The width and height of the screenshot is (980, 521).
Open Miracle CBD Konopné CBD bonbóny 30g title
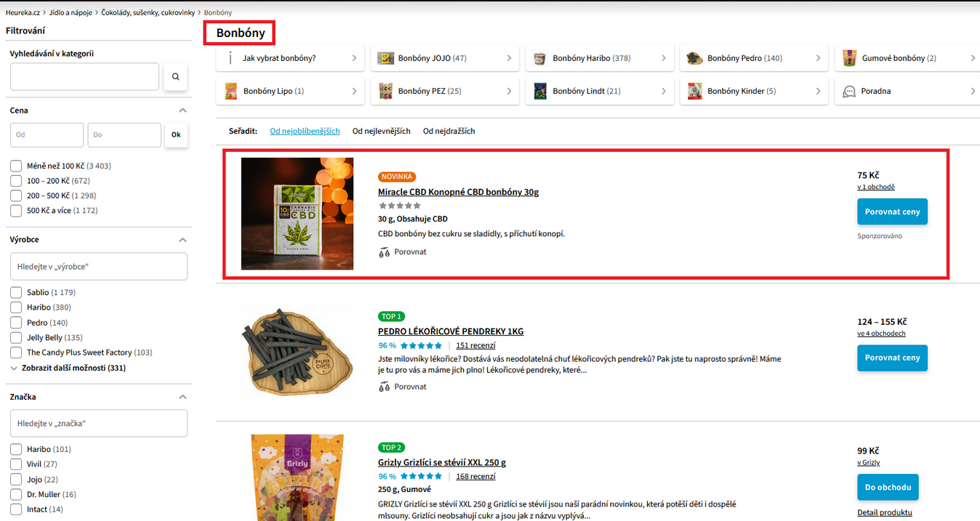tap(458, 192)
